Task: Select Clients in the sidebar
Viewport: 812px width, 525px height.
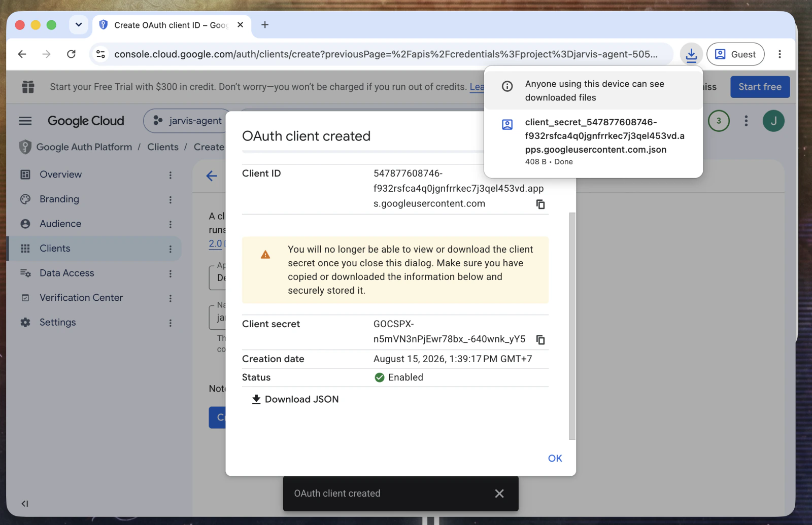Action: point(94,249)
